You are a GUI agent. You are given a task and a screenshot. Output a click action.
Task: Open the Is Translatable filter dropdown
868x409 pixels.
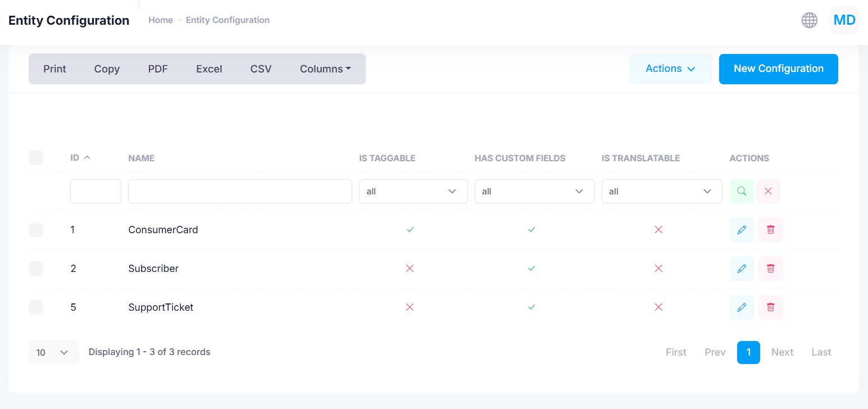coord(662,192)
